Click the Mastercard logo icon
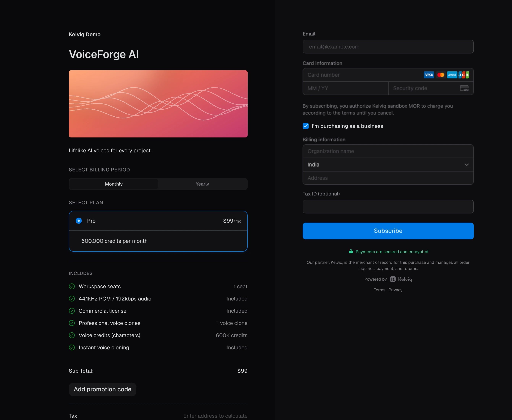 click(441, 75)
